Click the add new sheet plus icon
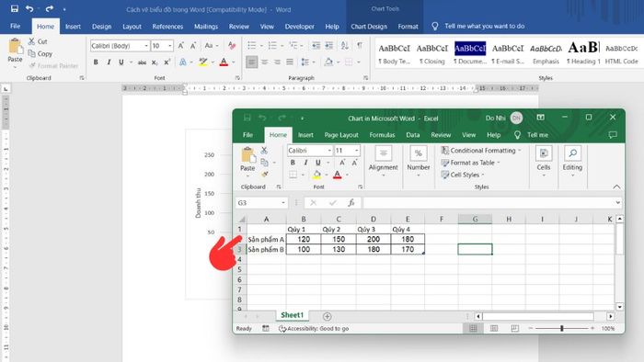Screen dimensions: 644x362 [x=327, y=316]
